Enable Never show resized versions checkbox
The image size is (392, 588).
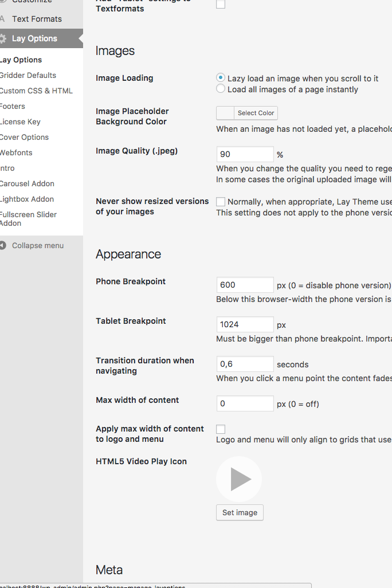click(x=221, y=202)
